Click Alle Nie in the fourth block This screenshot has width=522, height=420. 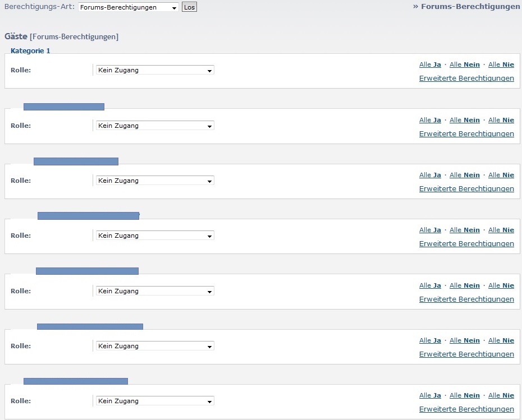tap(501, 230)
